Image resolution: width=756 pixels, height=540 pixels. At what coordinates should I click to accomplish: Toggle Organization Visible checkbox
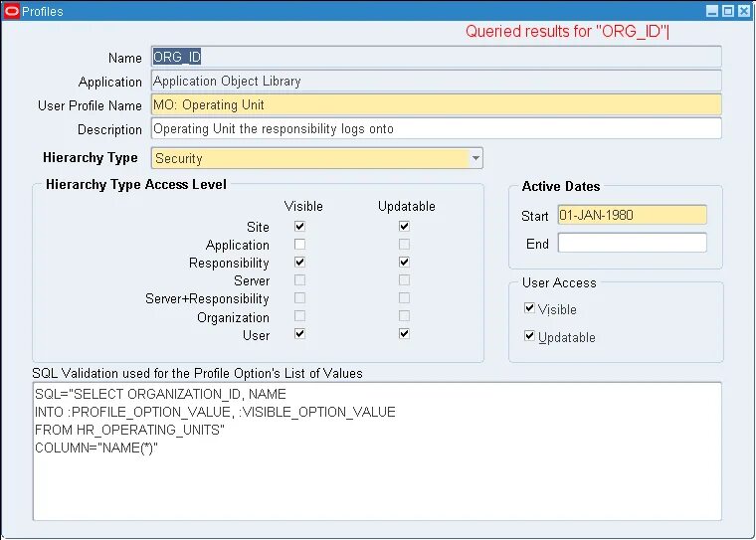click(x=299, y=316)
